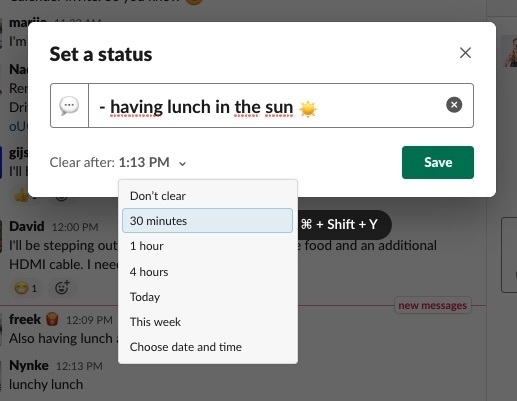Click the new messages marker label

pyautogui.click(x=432, y=305)
